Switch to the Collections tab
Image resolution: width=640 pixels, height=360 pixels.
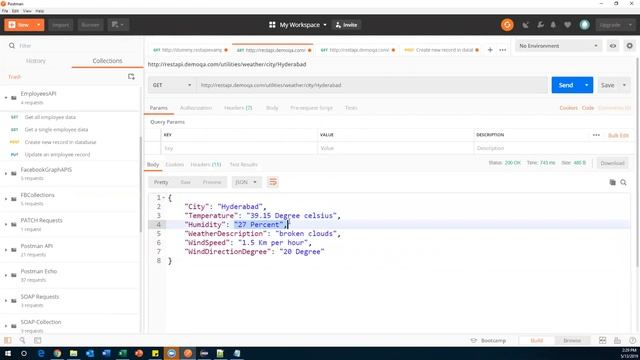point(107,61)
